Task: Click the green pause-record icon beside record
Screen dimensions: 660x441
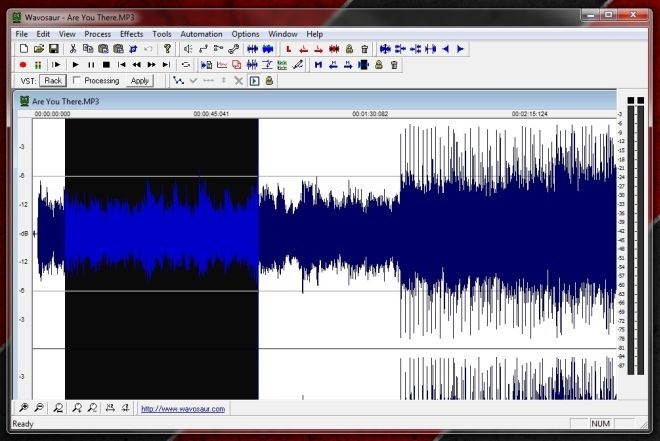Action: tap(38, 65)
